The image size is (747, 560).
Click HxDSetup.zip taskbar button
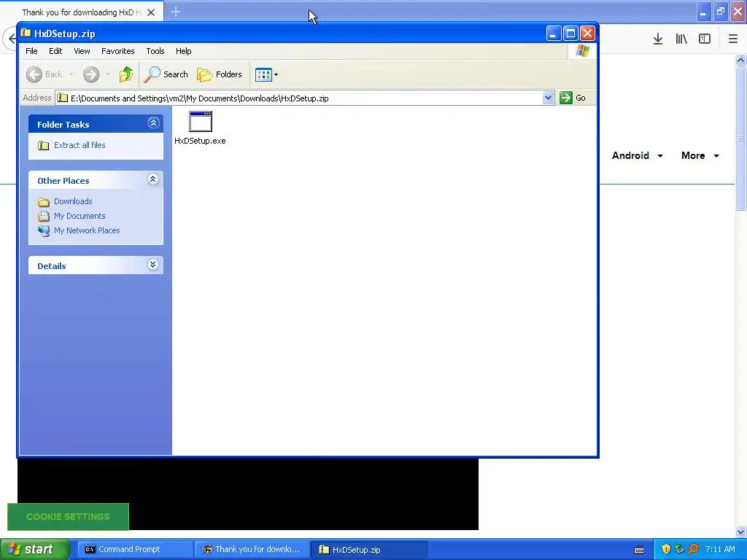[369, 550]
